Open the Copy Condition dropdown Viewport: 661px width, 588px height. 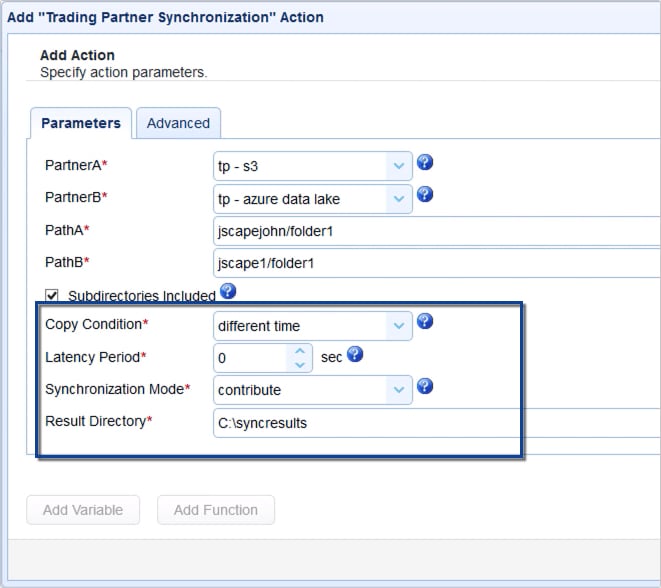(x=399, y=325)
